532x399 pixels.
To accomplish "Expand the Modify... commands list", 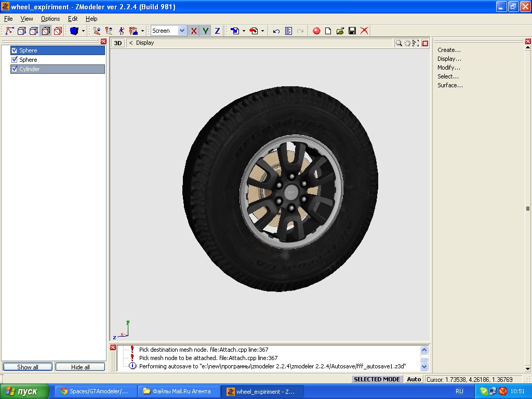I will tap(448, 68).
